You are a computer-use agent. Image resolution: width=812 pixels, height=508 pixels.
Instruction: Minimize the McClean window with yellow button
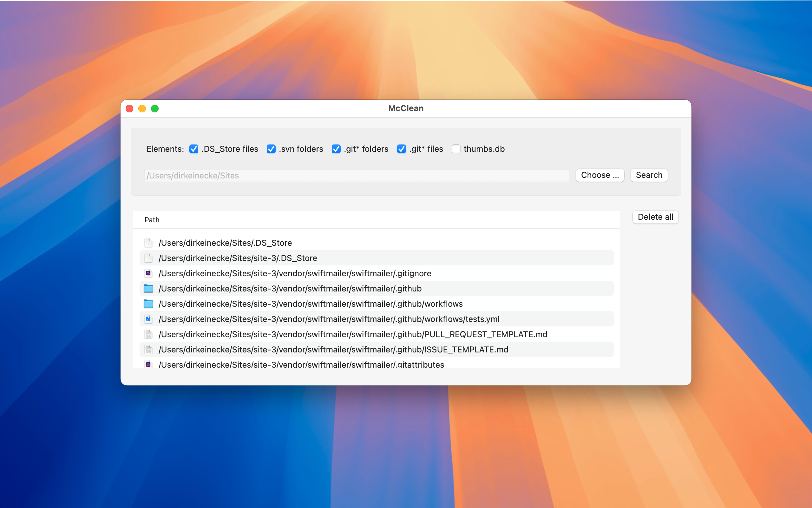(142, 109)
